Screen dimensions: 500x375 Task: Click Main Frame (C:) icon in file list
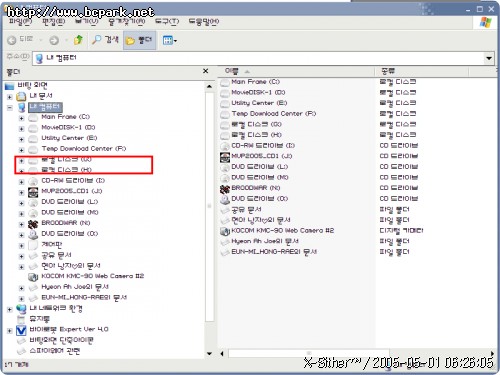point(225,83)
